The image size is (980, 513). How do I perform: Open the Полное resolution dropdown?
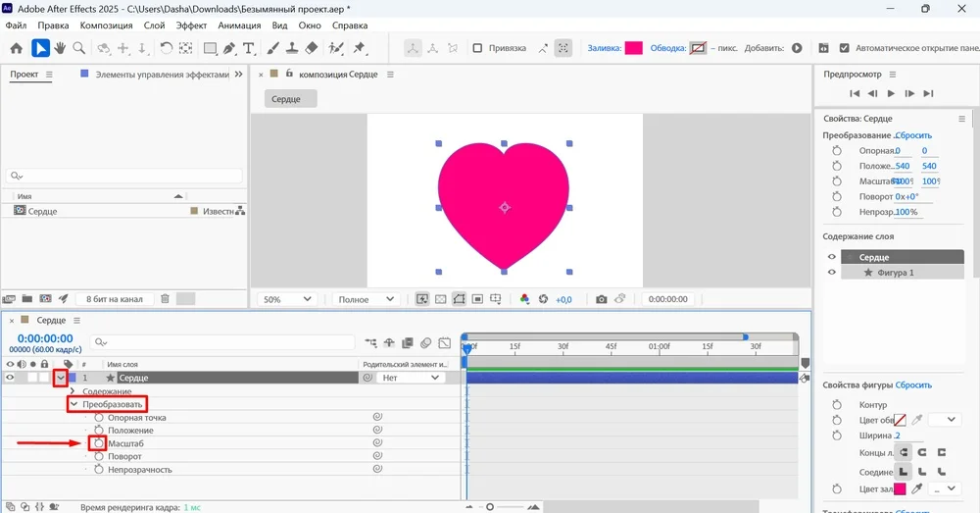click(365, 299)
